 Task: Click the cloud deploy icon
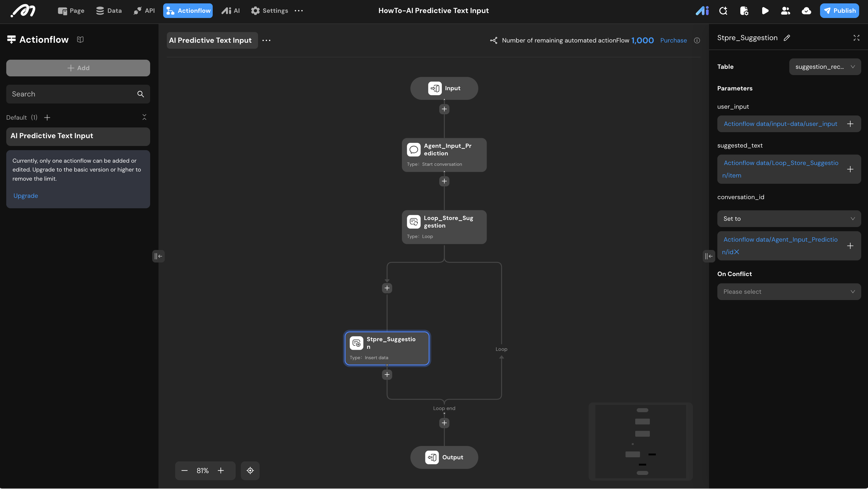(x=806, y=11)
